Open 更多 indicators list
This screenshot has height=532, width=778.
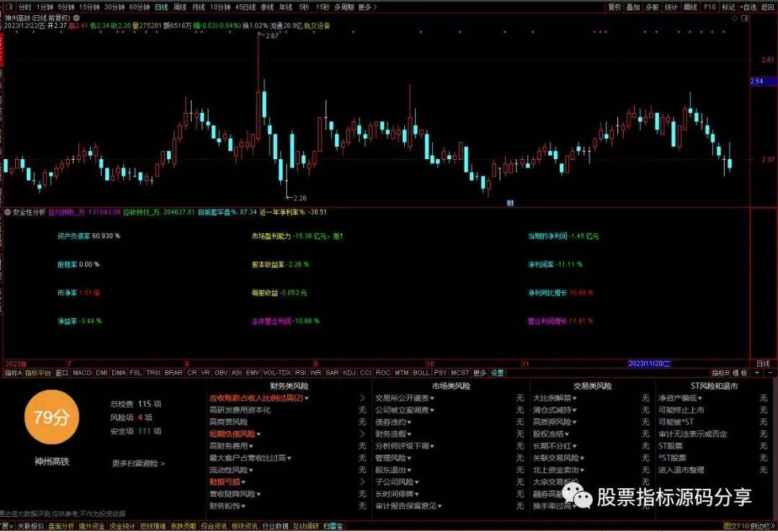pyautogui.click(x=479, y=372)
